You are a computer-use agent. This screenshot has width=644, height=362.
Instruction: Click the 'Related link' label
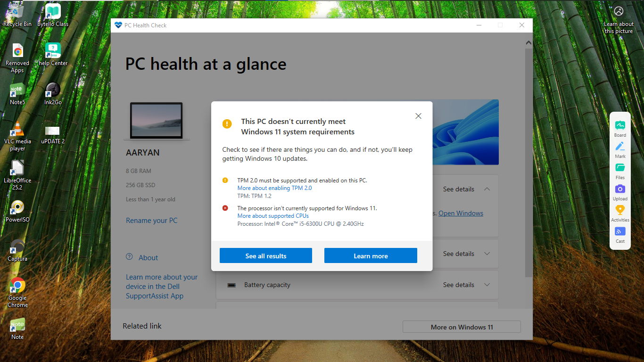(x=142, y=326)
